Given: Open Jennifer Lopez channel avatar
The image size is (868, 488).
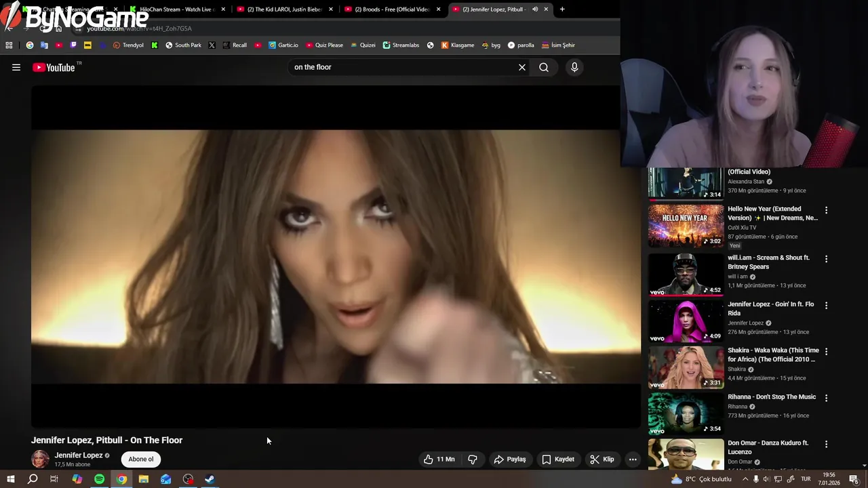Looking at the screenshot, I should tap(41, 459).
